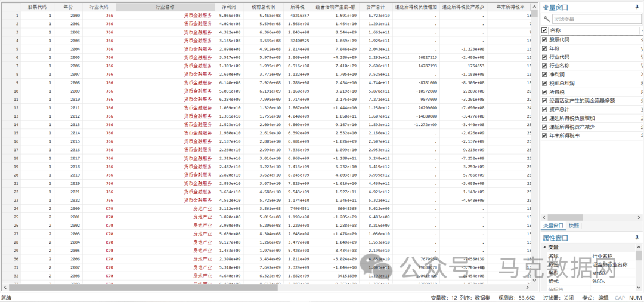Click the 模式: 编辑 status bar entry
The height and width of the screenshot is (302, 644).
point(595,297)
